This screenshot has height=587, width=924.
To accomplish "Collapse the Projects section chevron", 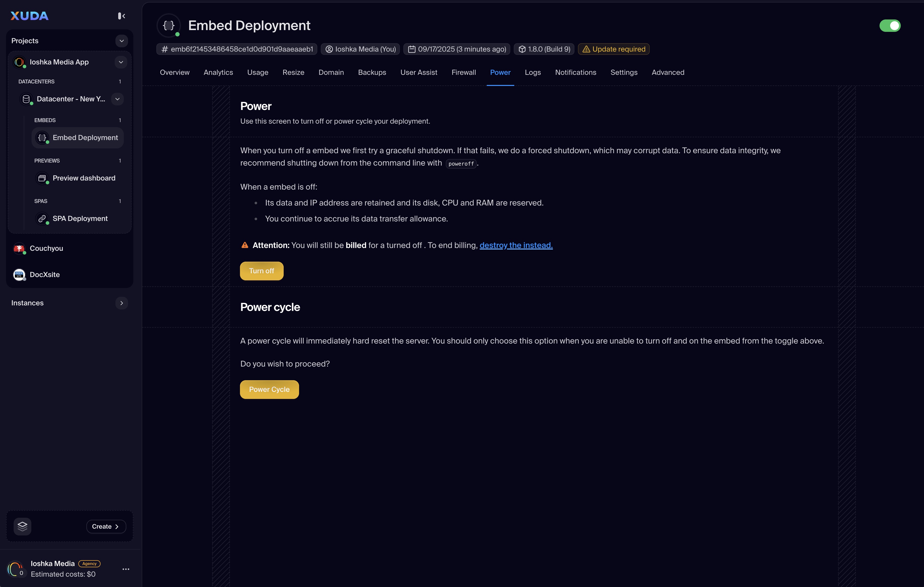I will 122,41.
